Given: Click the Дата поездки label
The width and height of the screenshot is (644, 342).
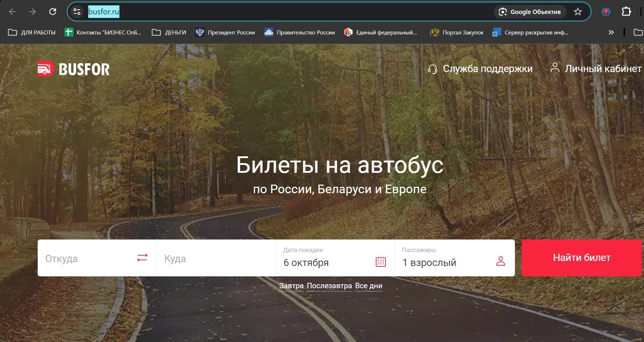Looking at the screenshot, I should click(x=303, y=250).
